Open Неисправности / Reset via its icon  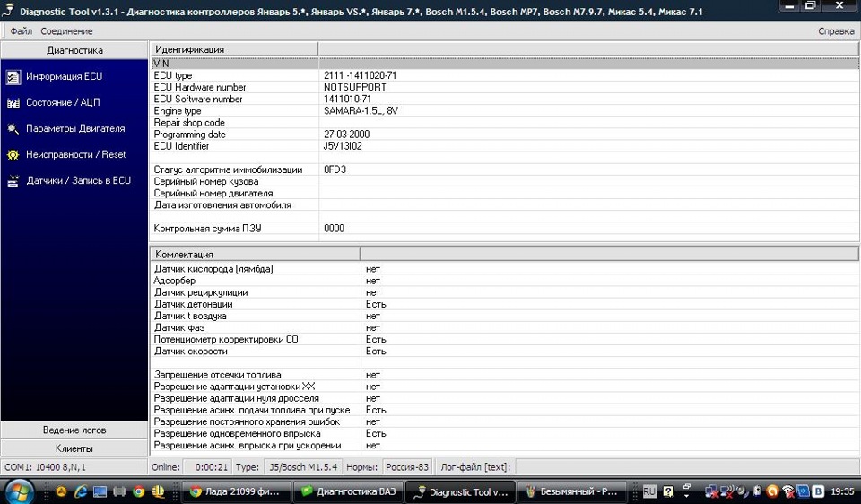pos(13,155)
